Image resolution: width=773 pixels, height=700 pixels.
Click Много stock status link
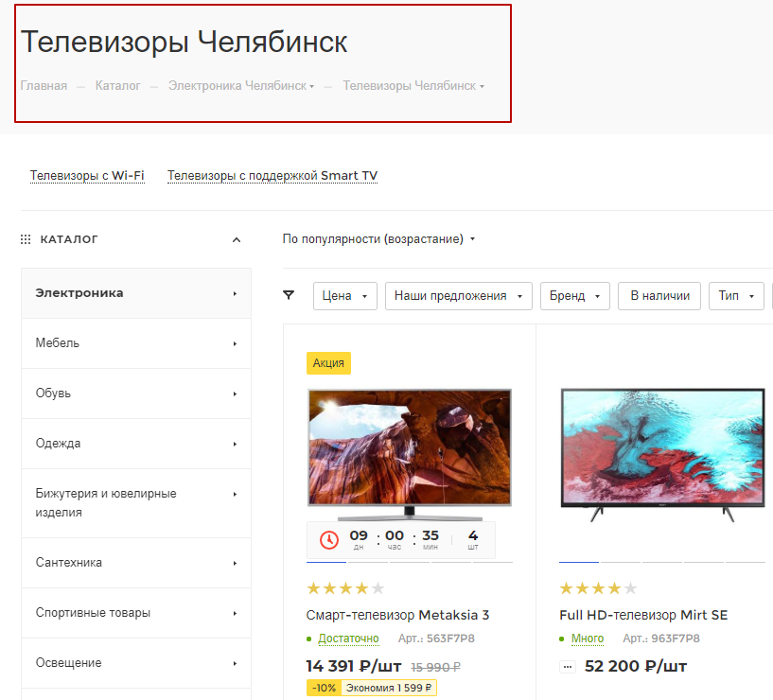(588, 639)
